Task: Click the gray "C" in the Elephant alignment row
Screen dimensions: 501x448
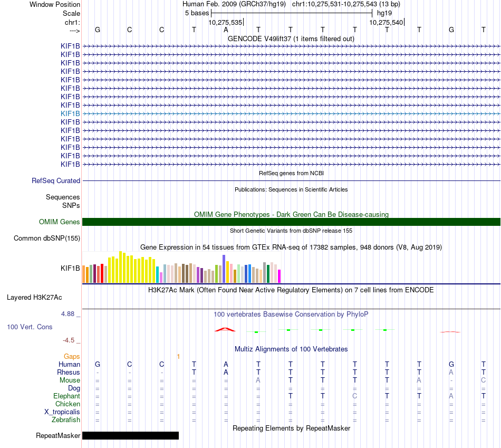Action: pos(355,396)
